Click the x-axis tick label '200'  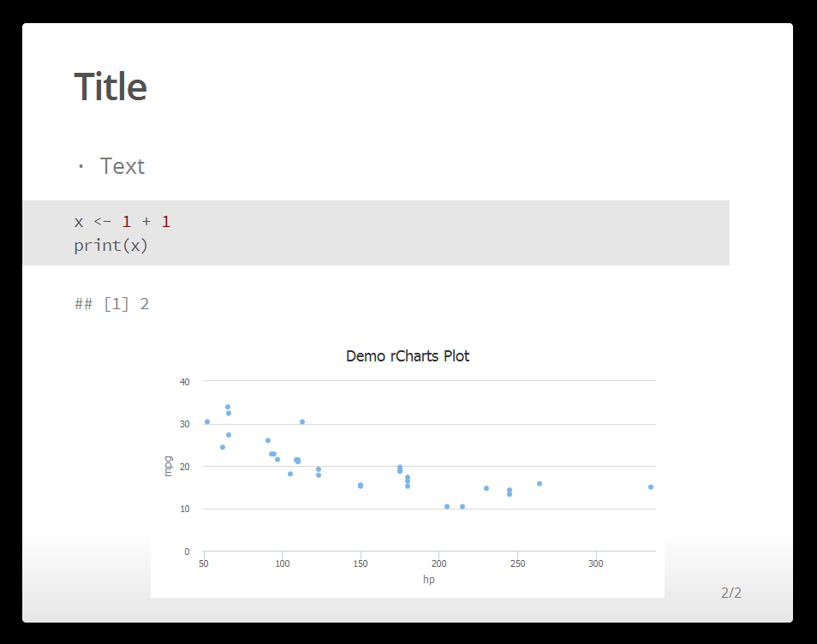438,563
